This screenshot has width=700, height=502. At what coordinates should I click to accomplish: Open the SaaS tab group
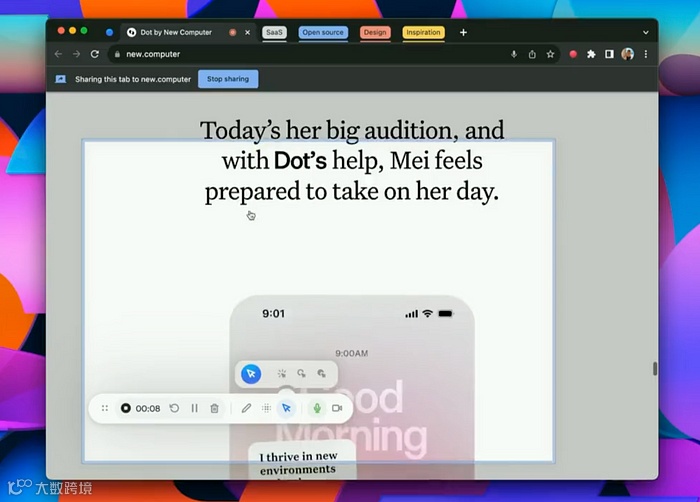pos(274,32)
